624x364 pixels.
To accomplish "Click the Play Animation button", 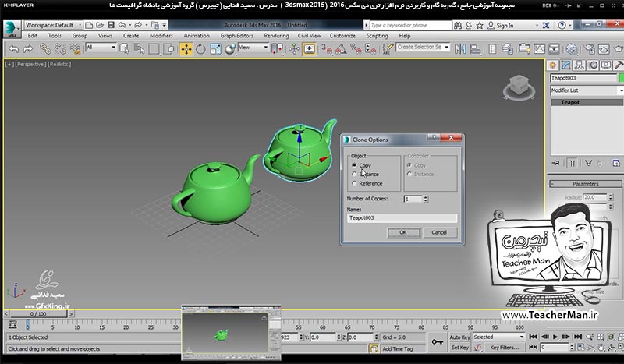I will coord(555,337).
